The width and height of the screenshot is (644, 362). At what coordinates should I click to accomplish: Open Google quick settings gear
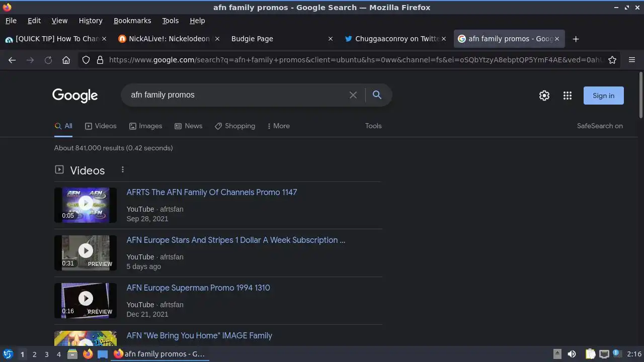544,96
